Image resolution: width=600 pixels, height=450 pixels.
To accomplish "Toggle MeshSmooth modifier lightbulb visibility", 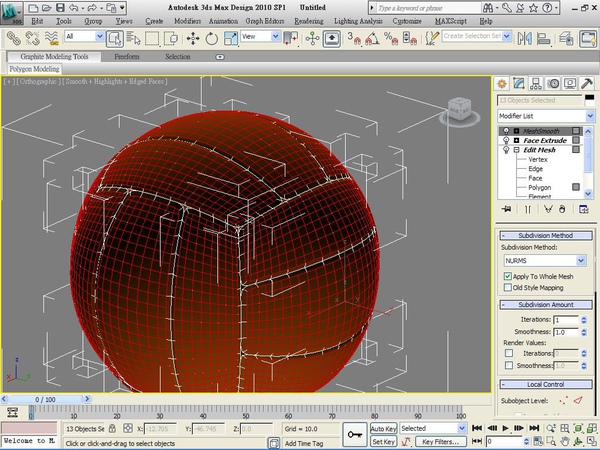I will tap(505, 131).
